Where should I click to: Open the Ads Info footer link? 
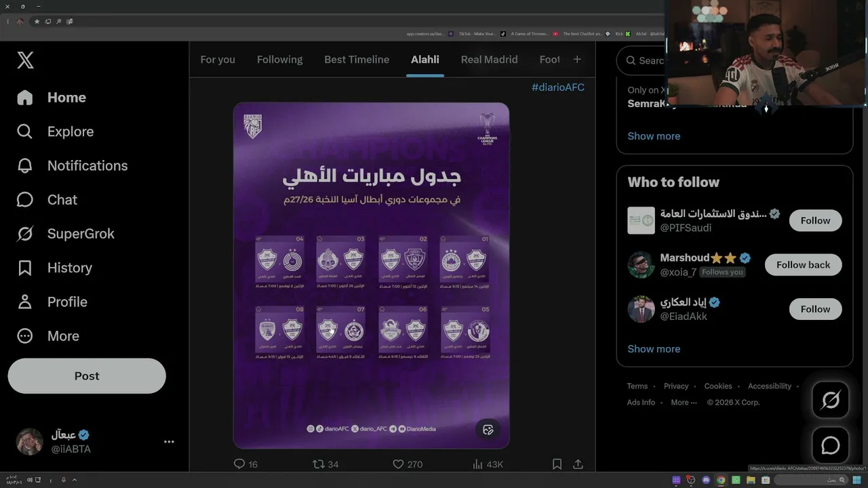click(641, 403)
